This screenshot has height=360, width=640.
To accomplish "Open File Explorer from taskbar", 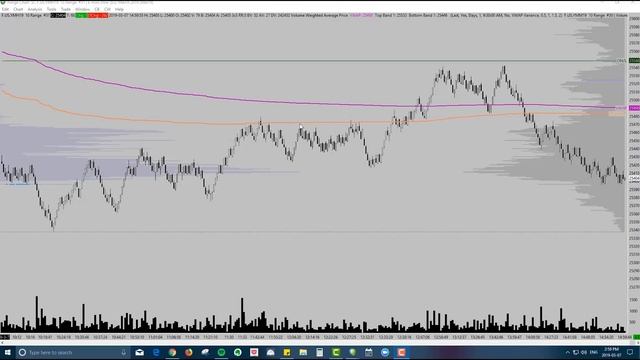I will (x=303, y=352).
